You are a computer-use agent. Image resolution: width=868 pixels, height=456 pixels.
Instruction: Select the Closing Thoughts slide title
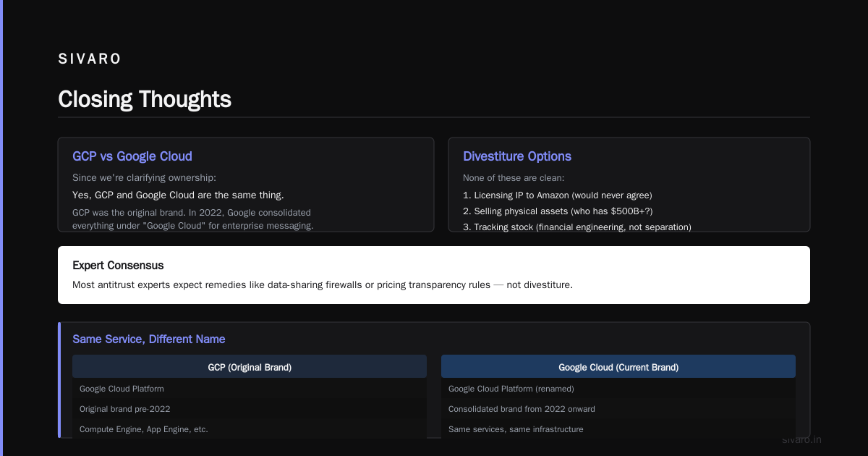[145, 99]
